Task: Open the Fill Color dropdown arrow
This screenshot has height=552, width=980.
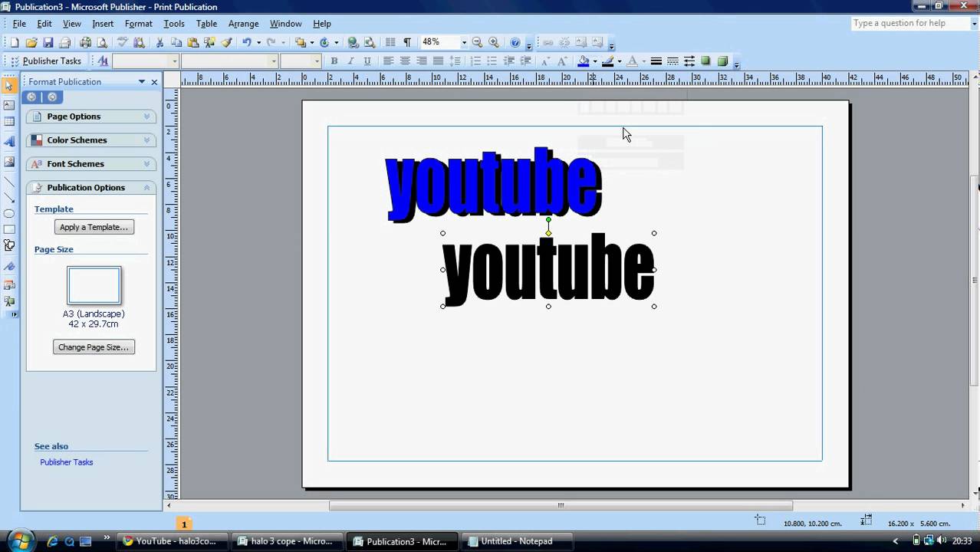Action: click(595, 61)
